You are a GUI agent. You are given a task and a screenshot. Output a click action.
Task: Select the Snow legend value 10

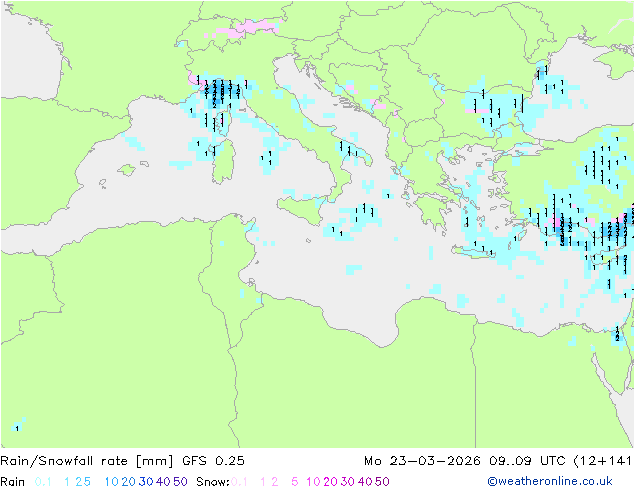[313, 482]
